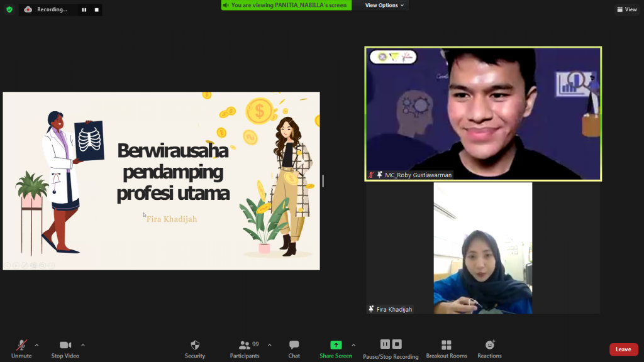This screenshot has height=362, width=644.
Task: Open the Participants panel
Action: pos(245,345)
